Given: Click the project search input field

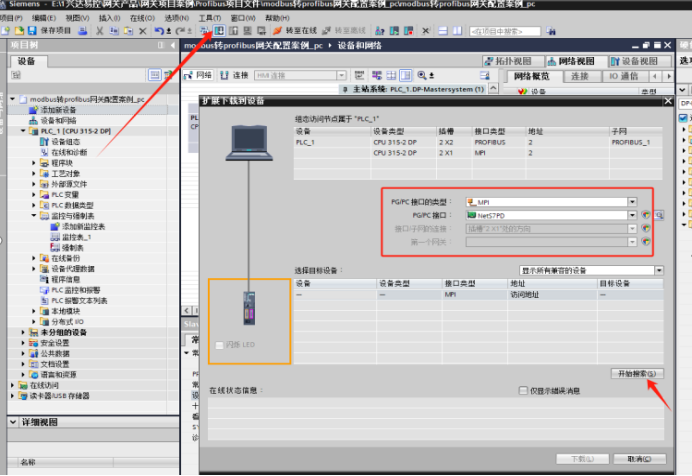Looking at the screenshot, I should tap(504, 31).
